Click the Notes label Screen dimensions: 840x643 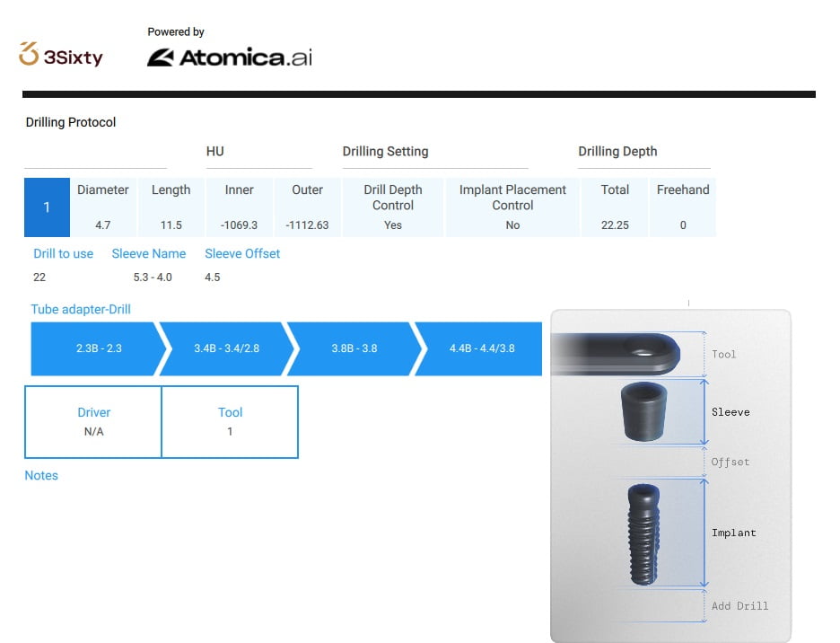pyautogui.click(x=41, y=476)
